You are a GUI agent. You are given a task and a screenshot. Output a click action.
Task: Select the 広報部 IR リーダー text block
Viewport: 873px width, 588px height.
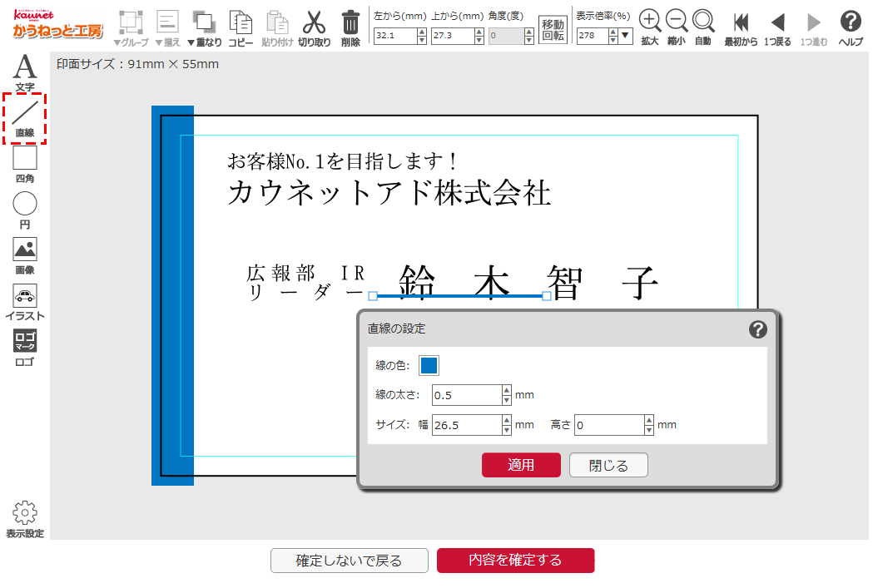(305, 283)
